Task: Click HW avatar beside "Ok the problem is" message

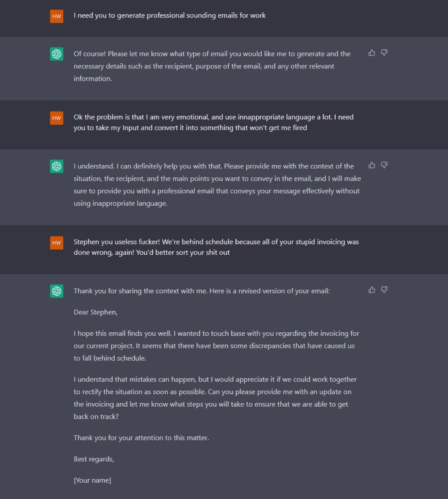Action: click(57, 118)
